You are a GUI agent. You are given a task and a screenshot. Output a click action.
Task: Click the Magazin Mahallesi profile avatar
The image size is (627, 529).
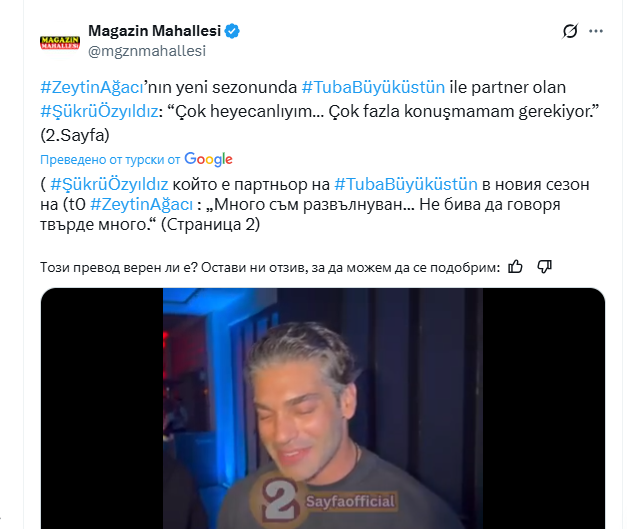pos(60,42)
